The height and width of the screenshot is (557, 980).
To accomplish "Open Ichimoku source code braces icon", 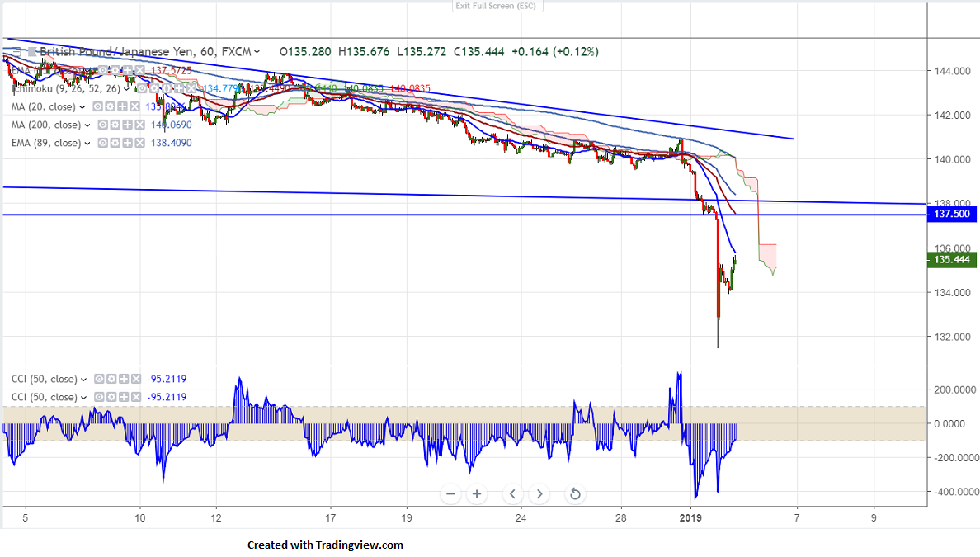I will tap(167, 89).
